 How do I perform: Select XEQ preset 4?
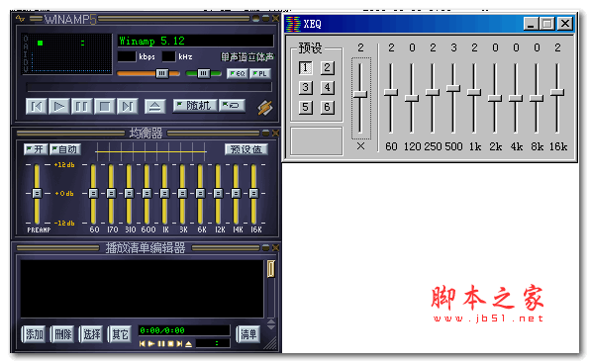[x=327, y=88]
